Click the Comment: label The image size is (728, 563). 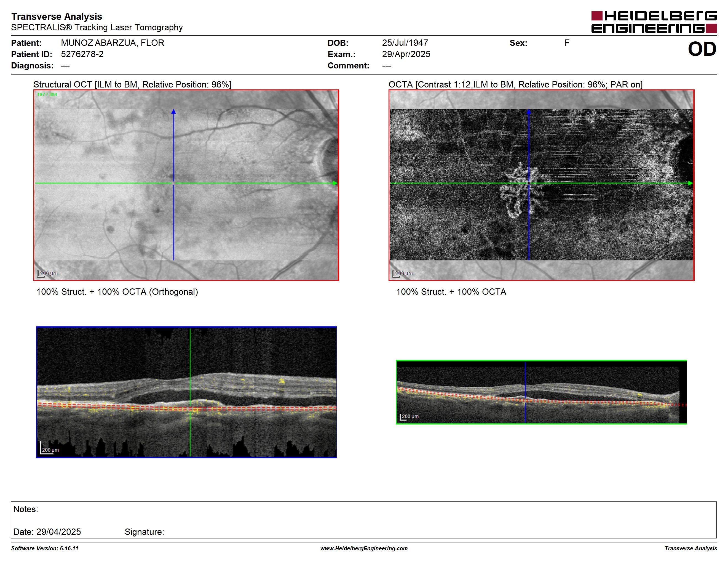tap(348, 66)
